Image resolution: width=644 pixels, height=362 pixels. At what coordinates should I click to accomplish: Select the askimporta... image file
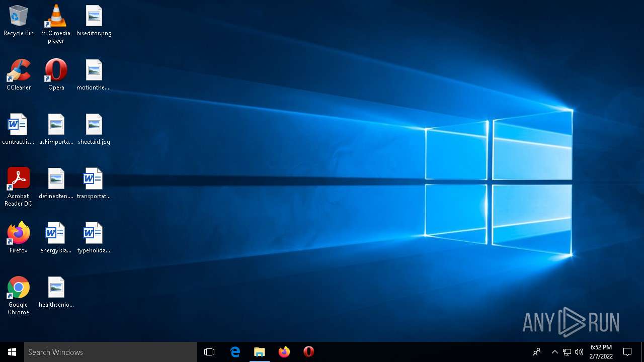tap(56, 130)
